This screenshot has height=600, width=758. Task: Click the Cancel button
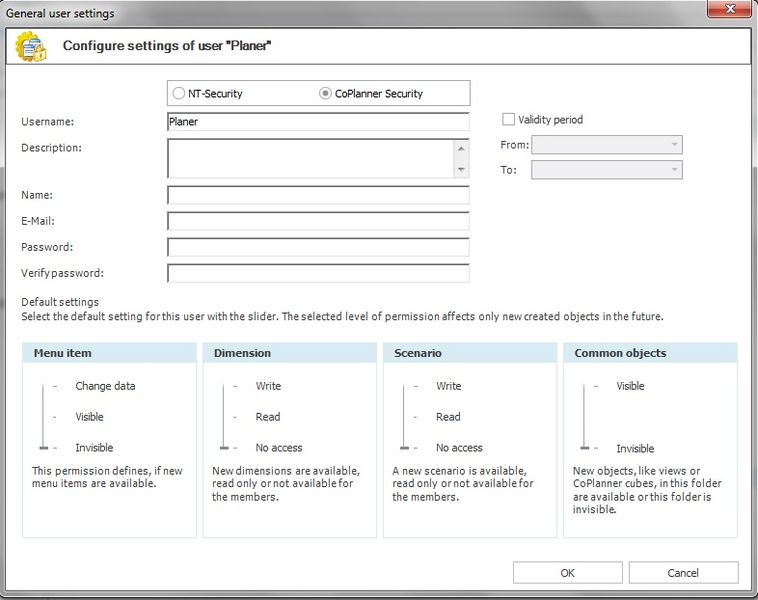683,573
